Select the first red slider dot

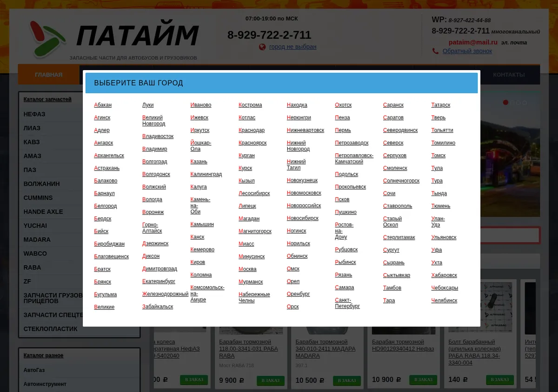[506, 102]
